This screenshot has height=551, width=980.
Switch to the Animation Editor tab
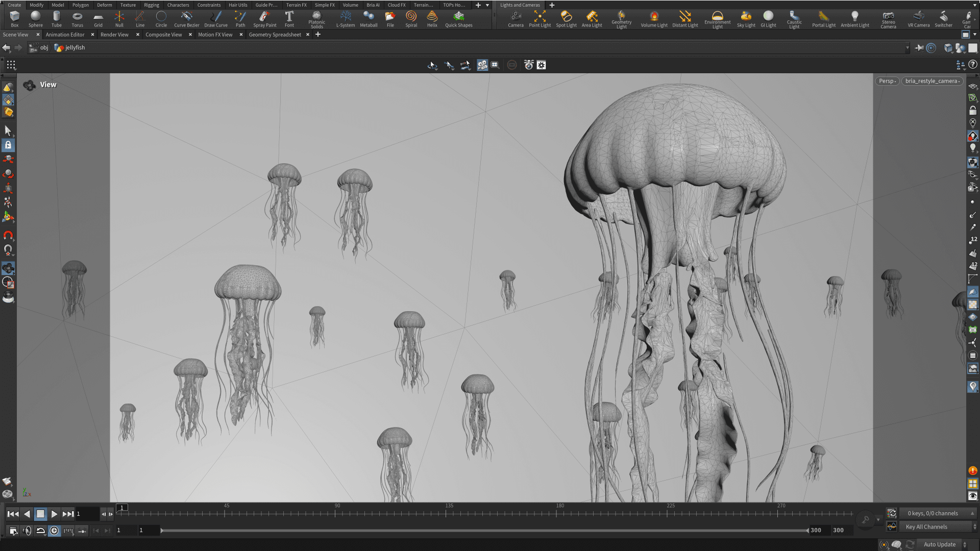(65, 35)
